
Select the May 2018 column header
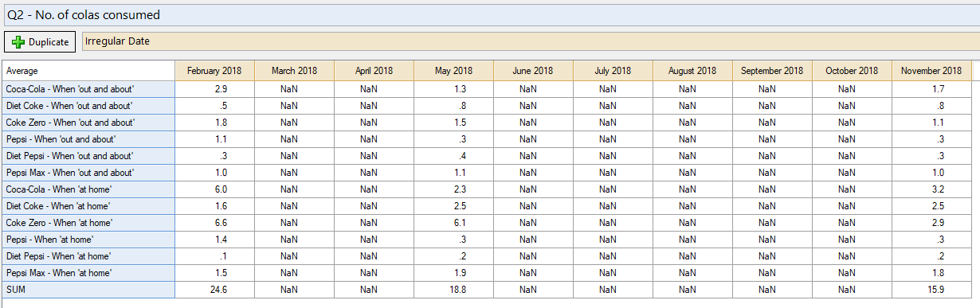pyautogui.click(x=453, y=71)
